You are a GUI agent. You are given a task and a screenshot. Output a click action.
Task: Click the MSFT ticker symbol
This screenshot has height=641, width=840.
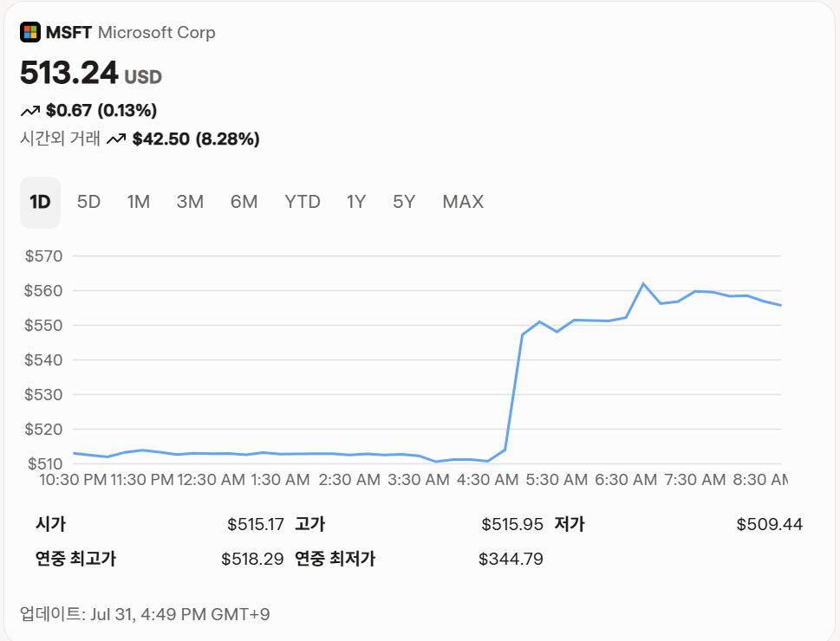tap(69, 33)
